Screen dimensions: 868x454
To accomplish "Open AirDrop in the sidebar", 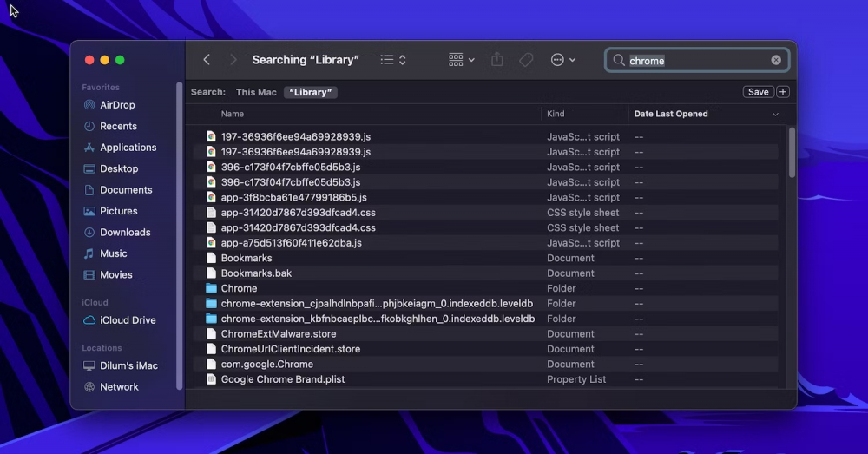I will click(117, 105).
